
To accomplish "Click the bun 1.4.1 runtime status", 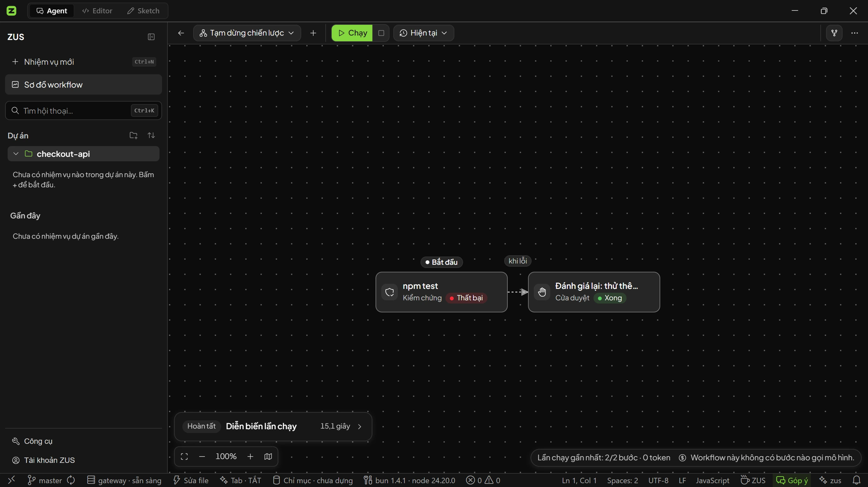I will pyautogui.click(x=410, y=480).
